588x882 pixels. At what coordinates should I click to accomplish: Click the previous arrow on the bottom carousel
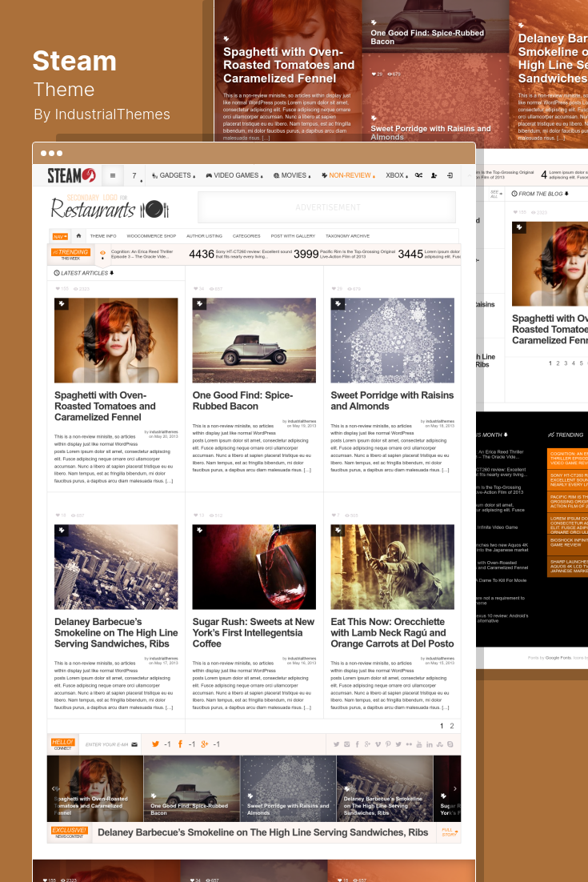tap(53, 788)
